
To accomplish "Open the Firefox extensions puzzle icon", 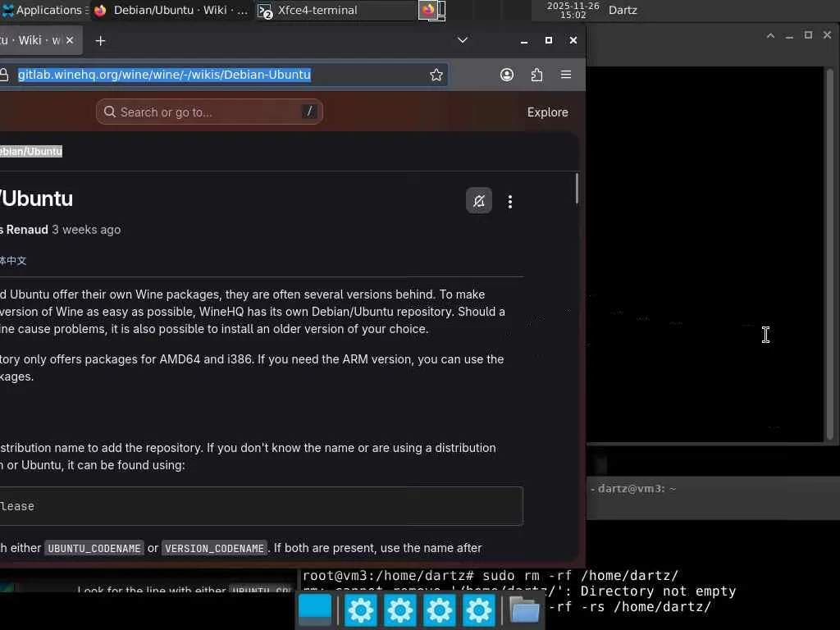I will tap(536, 75).
